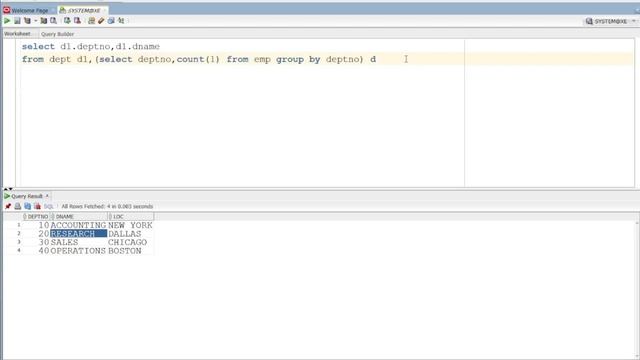
Task: Open the Query Builder sub-tab
Action: [57, 34]
